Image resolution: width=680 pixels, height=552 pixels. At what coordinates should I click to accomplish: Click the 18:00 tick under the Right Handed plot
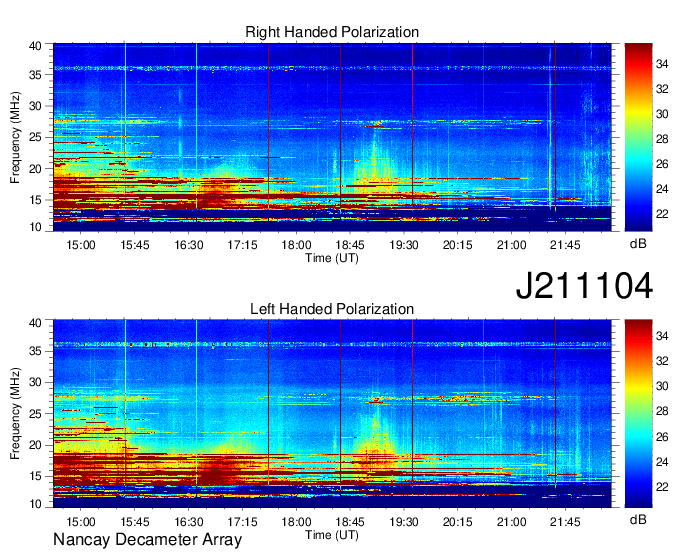pos(296,245)
